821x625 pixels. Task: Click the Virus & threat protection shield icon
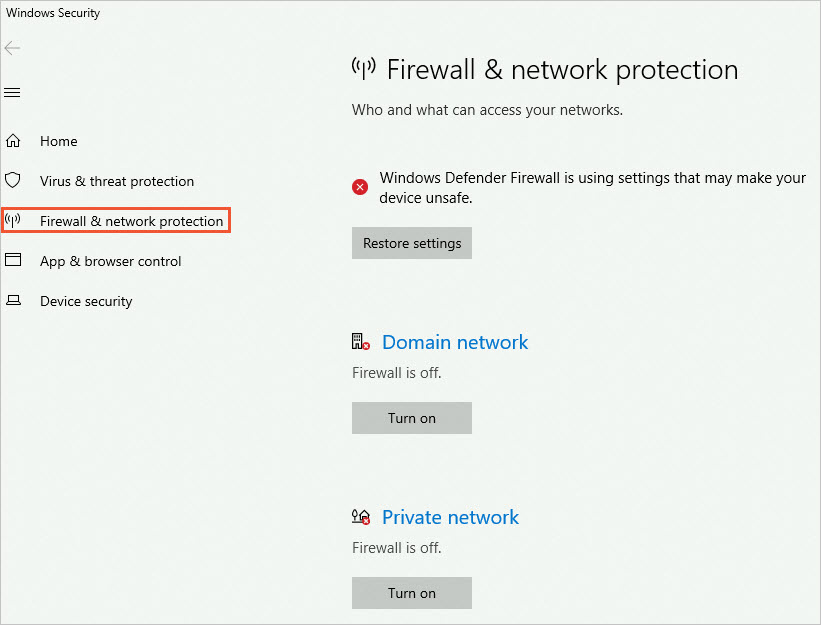[x=14, y=181]
